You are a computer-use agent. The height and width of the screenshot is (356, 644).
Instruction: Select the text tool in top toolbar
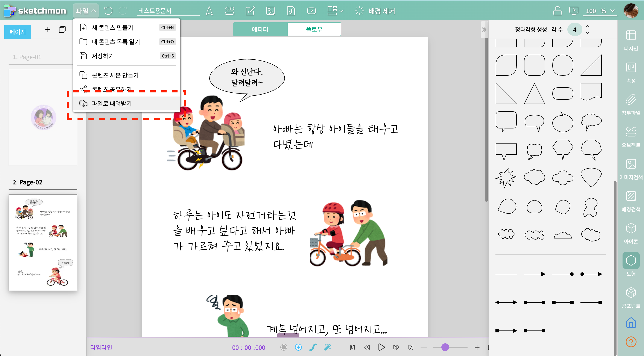click(209, 11)
